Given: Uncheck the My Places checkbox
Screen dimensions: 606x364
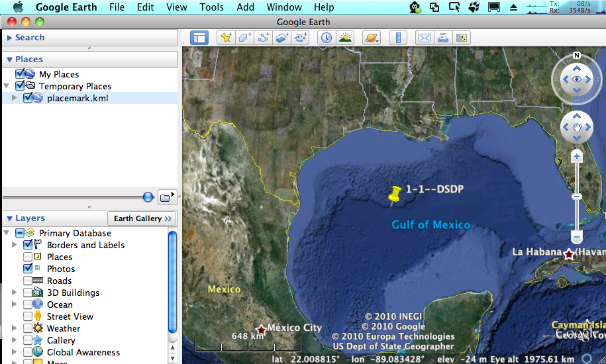Looking at the screenshot, I should [20, 73].
